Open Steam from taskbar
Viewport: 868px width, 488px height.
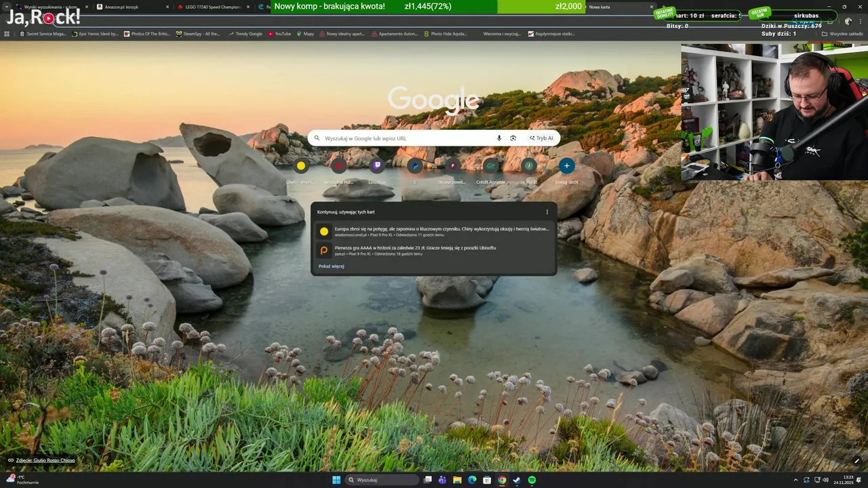(517, 480)
